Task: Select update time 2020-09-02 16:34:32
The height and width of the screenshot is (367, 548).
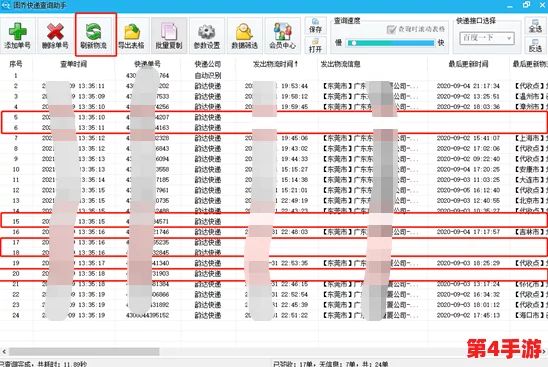Action: [x=468, y=294]
